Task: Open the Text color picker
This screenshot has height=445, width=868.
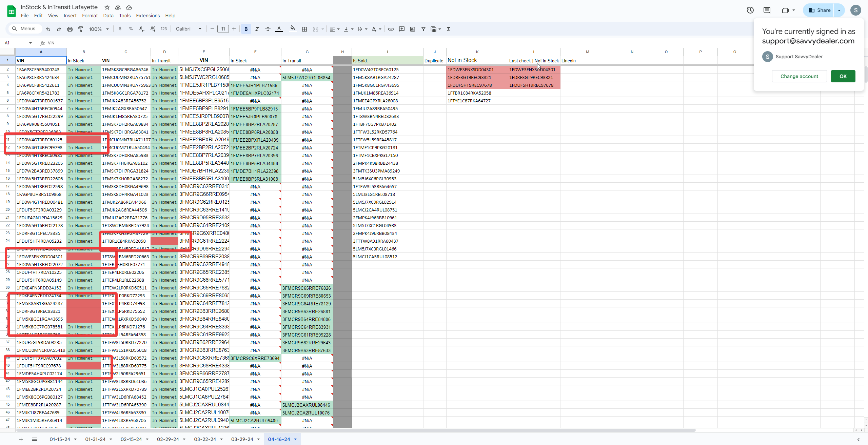Action: 279,29
